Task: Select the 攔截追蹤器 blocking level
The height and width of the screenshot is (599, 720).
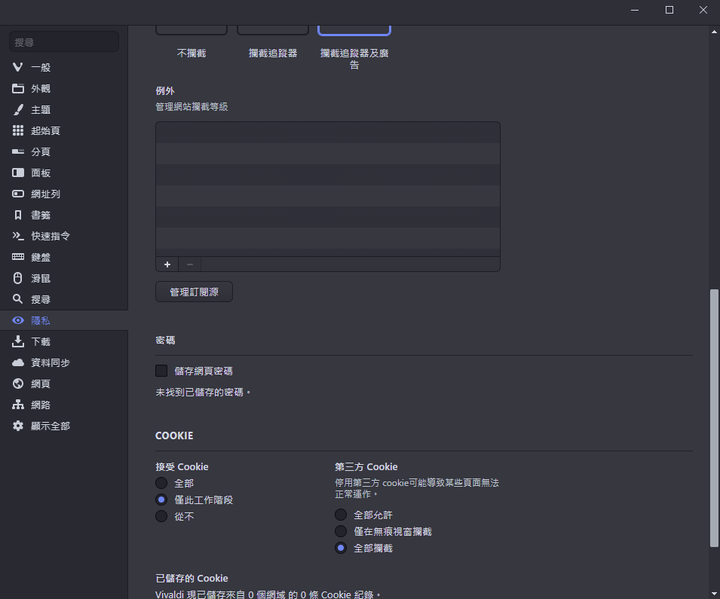Action: point(273,53)
